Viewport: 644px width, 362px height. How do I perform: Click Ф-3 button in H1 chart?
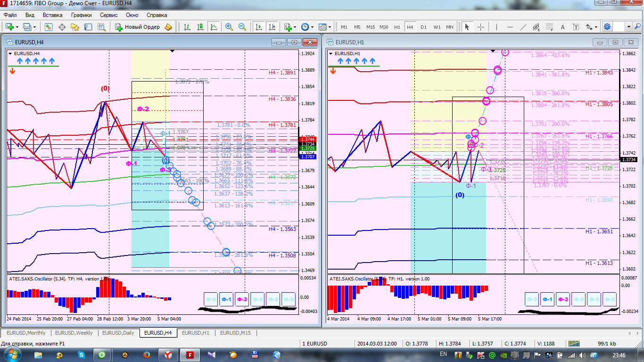(x=562, y=299)
